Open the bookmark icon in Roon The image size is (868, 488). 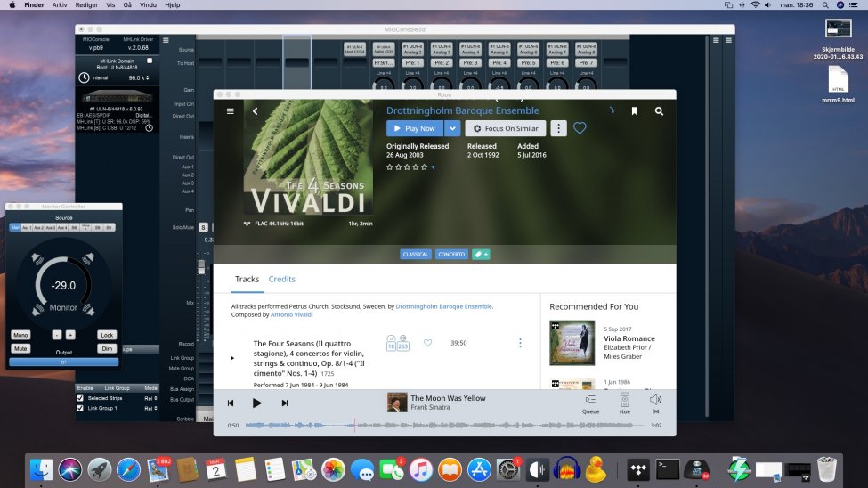pyautogui.click(x=635, y=110)
